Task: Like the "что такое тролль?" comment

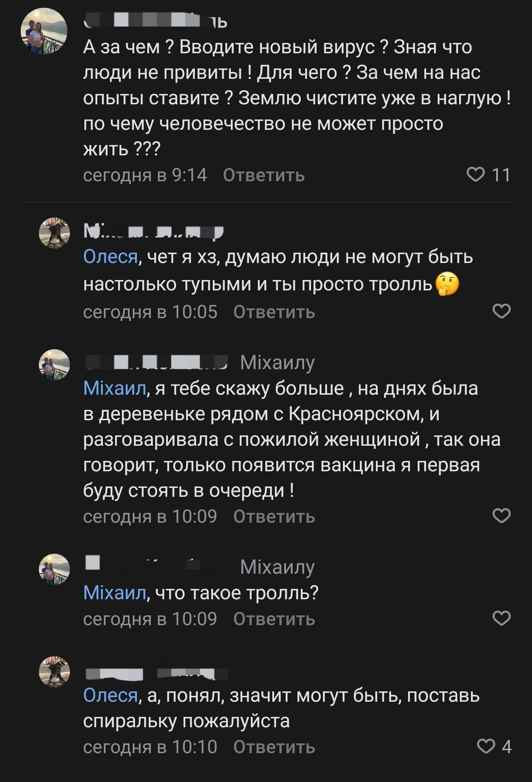Action: click(x=502, y=618)
